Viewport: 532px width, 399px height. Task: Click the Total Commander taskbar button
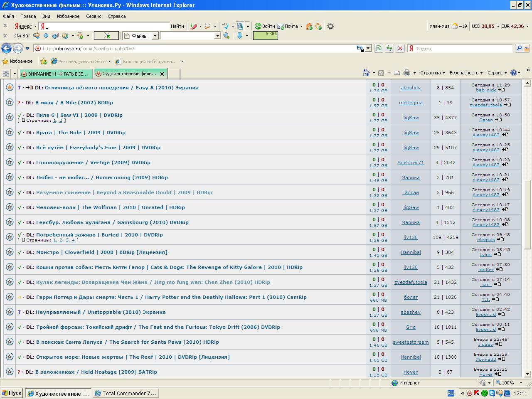coord(126,393)
